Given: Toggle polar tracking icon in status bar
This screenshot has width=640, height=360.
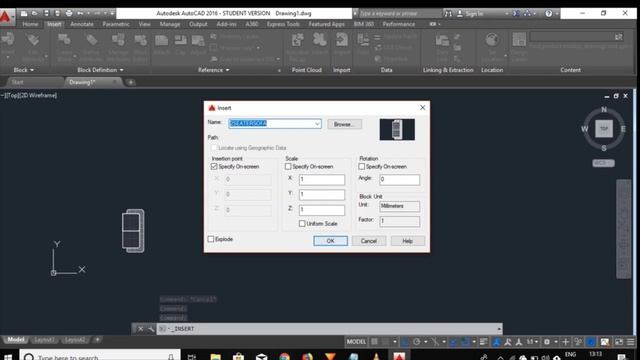Looking at the screenshot, I should (x=416, y=342).
